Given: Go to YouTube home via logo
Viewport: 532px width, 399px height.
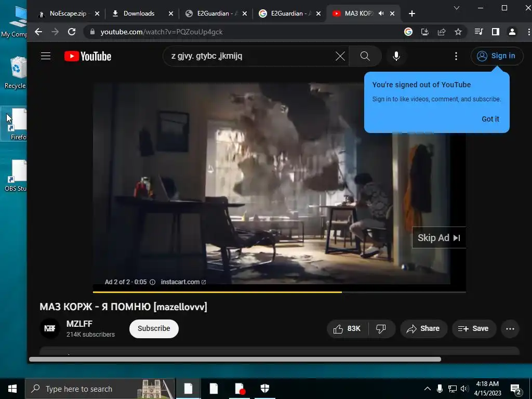Looking at the screenshot, I should 88,56.
